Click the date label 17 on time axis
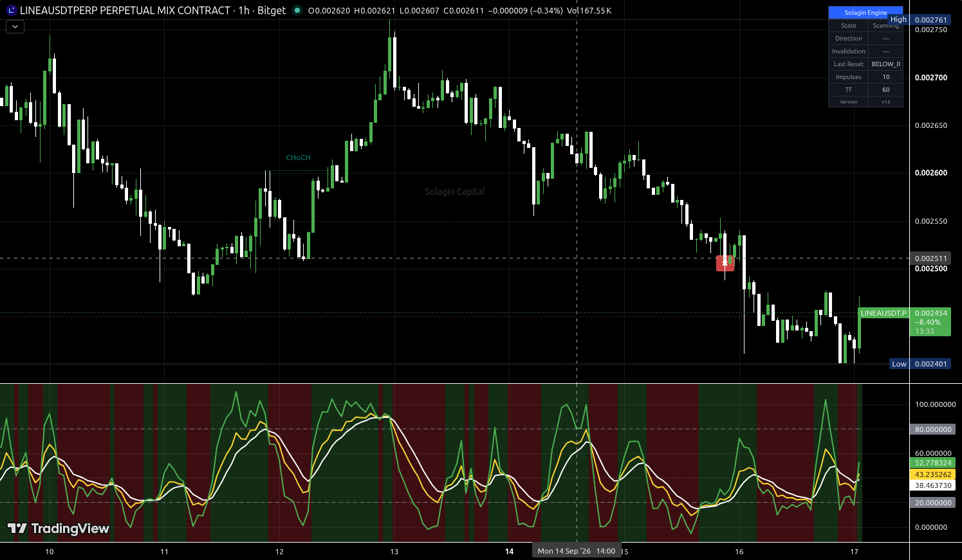The width and height of the screenshot is (962, 560). [855, 552]
